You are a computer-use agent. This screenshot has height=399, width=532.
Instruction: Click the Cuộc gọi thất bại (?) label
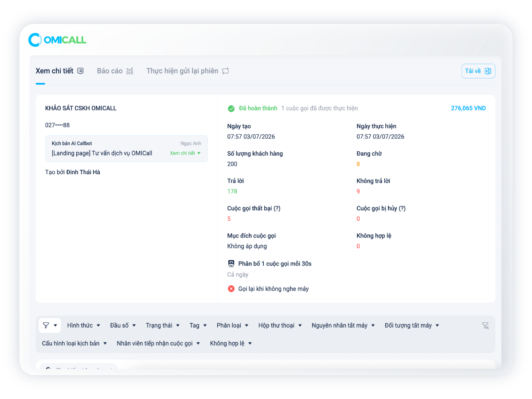pyautogui.click(x=254, y=208)
